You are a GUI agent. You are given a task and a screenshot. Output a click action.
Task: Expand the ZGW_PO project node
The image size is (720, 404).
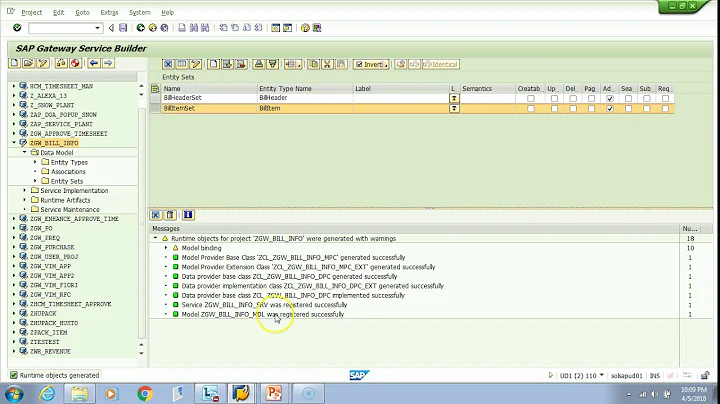tap(14, 228)
